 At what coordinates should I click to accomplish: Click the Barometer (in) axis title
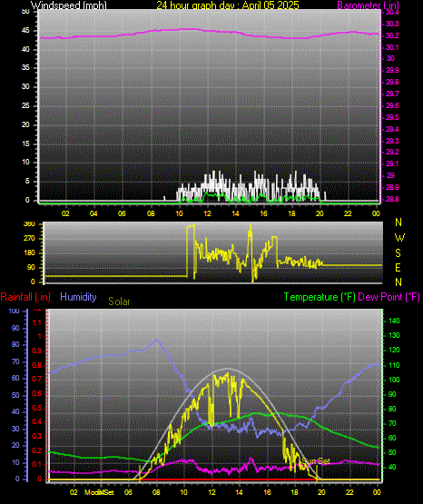pyautogui.click(x=368, y=5)
